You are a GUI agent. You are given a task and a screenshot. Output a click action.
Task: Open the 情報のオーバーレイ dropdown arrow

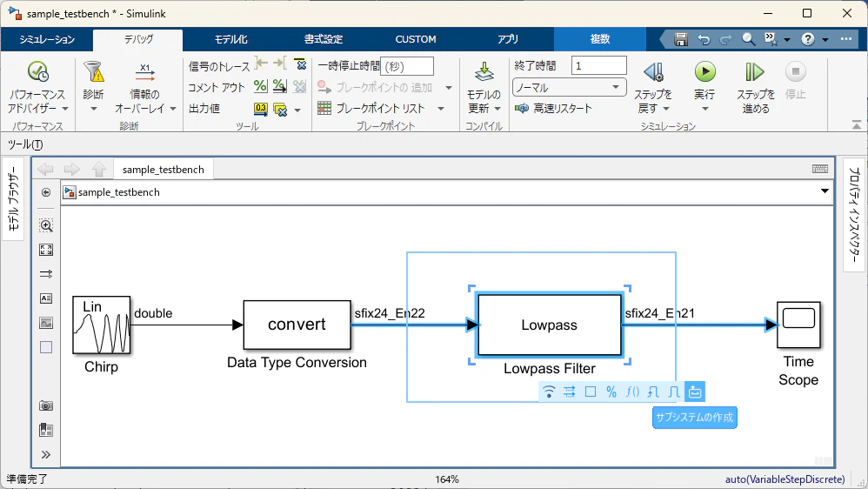click(x=173, y=109)
